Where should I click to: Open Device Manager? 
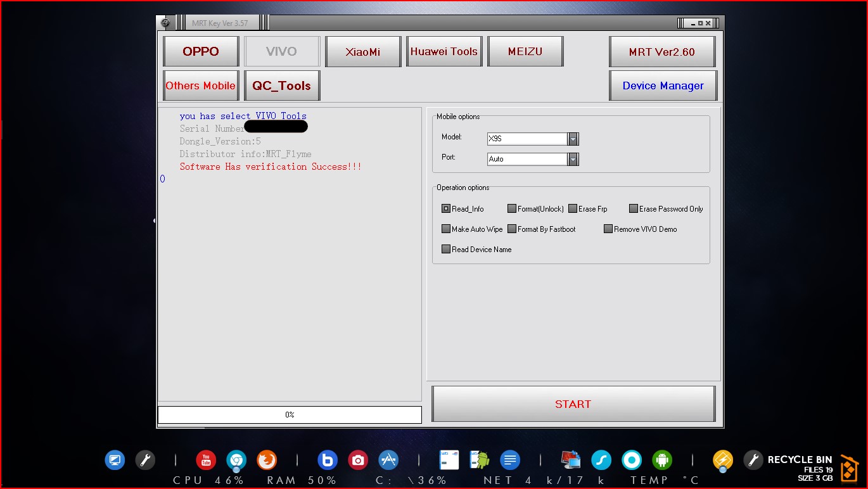[663, 86]
